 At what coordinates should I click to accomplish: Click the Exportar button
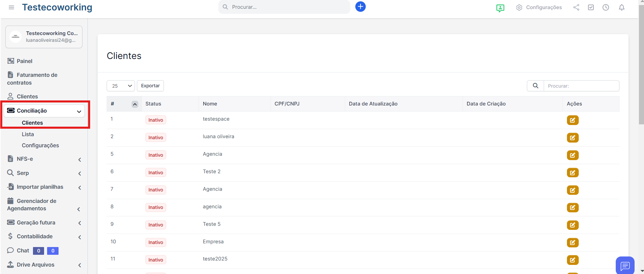click(x=150, y=86)
